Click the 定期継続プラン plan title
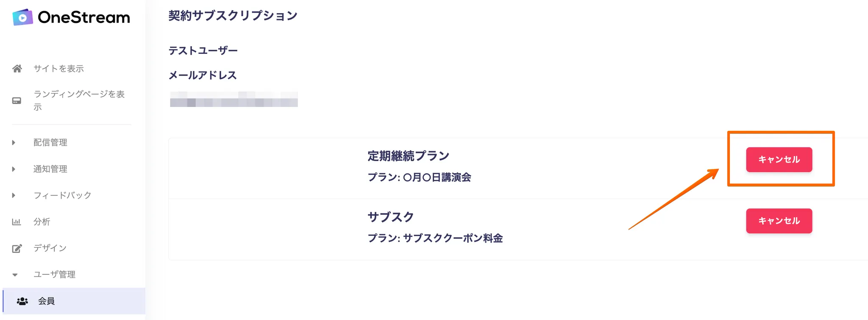The height and width of the screenshot is (320, 868). (x=408, y=156)
